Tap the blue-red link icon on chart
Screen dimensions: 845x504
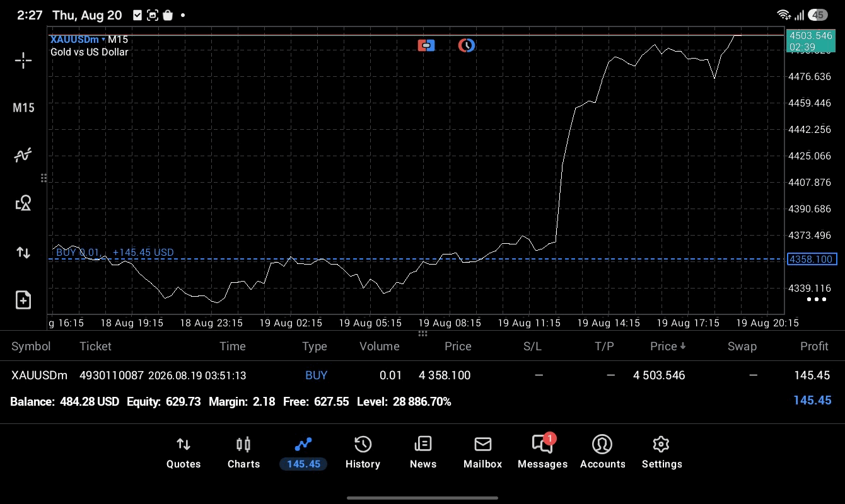(x=426, y=45)
